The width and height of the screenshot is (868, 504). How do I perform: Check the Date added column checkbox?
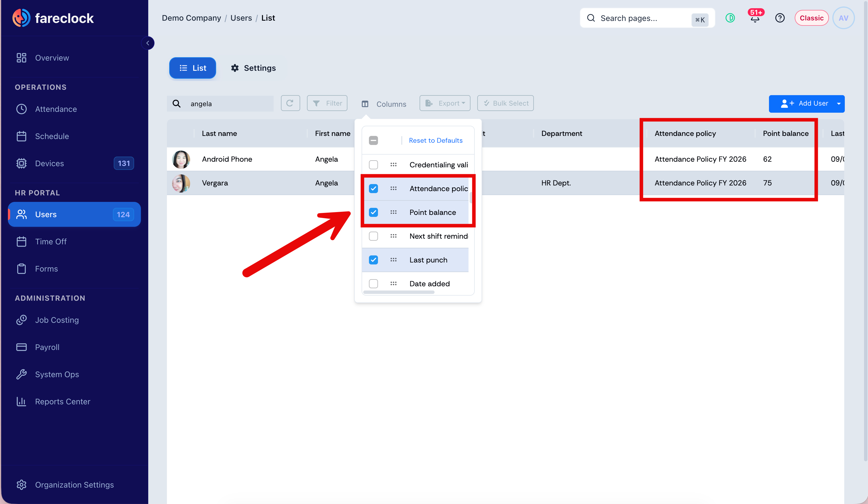click(x=373, y=283)
